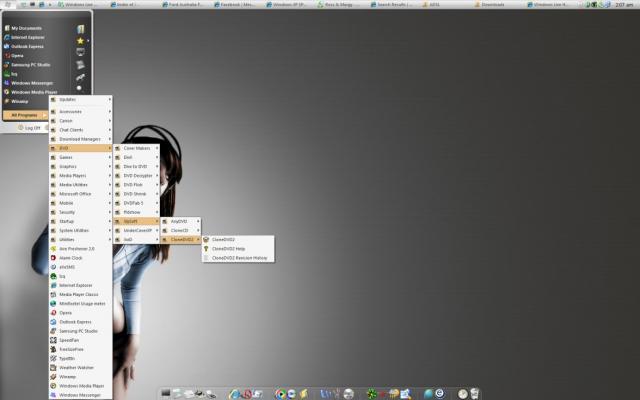
Task: Open CloneDVD2 Revision History
Action: (238, 258)
